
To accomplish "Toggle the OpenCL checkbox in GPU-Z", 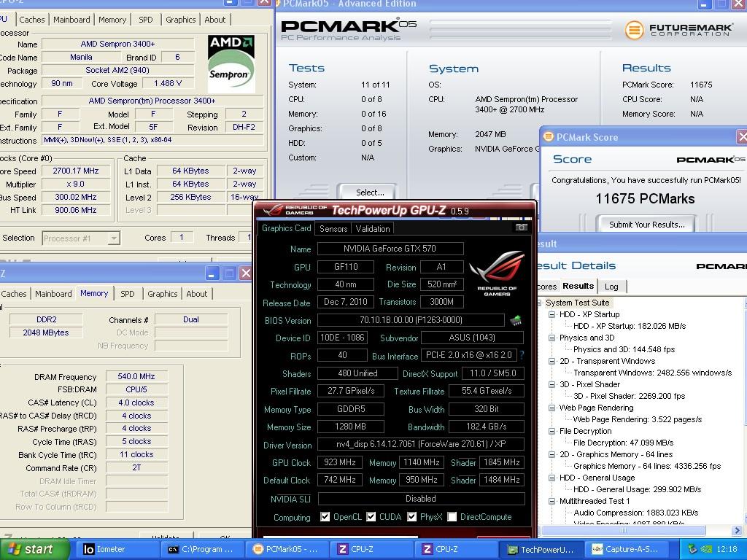I will click(x=325, y=517).
